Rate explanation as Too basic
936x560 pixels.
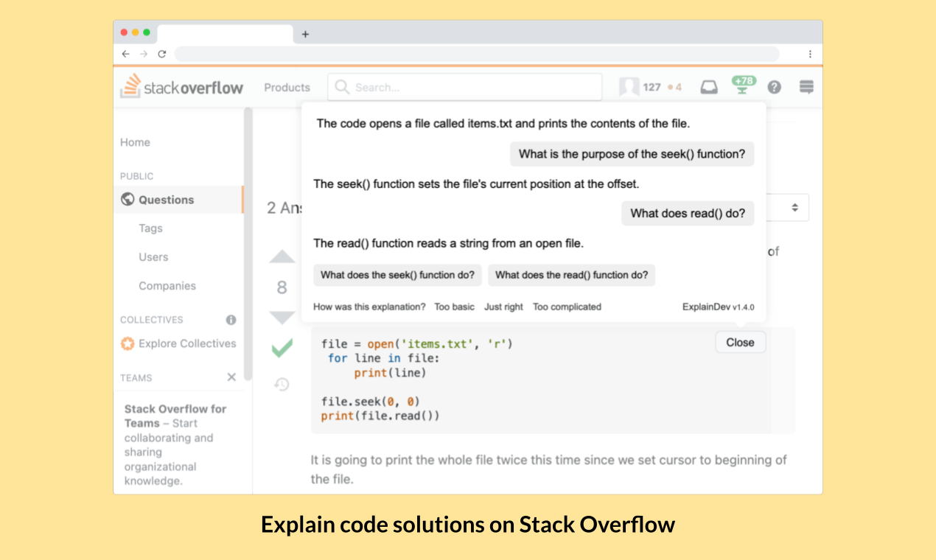point(454,307)
